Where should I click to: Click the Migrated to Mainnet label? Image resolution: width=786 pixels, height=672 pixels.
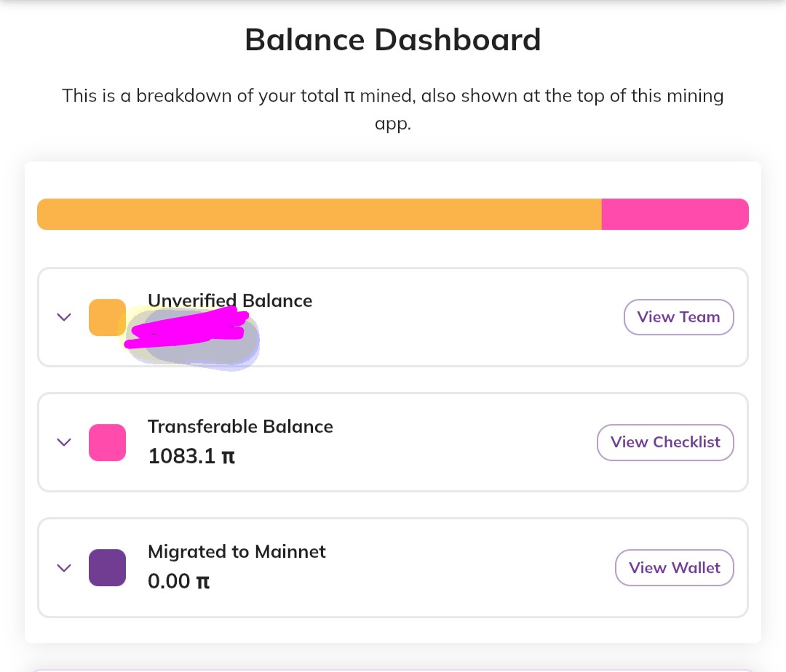click(x=237, y=551)
